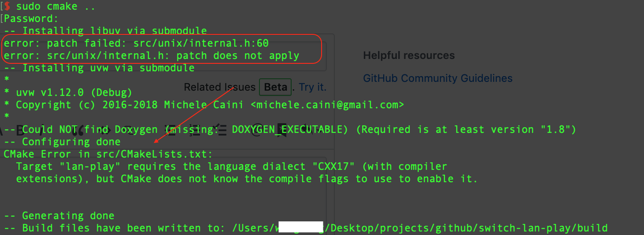Select the 'Helpful resources' heading
The height and width of the screenshot is (235, 644).
click(409, 55)
